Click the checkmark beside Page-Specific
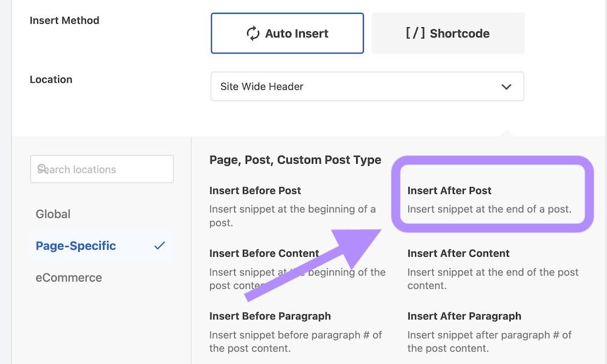Viewport: 607px width, 364px height. (160, 246)
